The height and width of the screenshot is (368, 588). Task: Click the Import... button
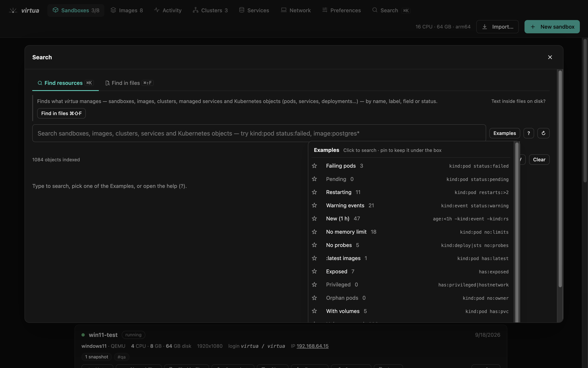pos(497,27)
